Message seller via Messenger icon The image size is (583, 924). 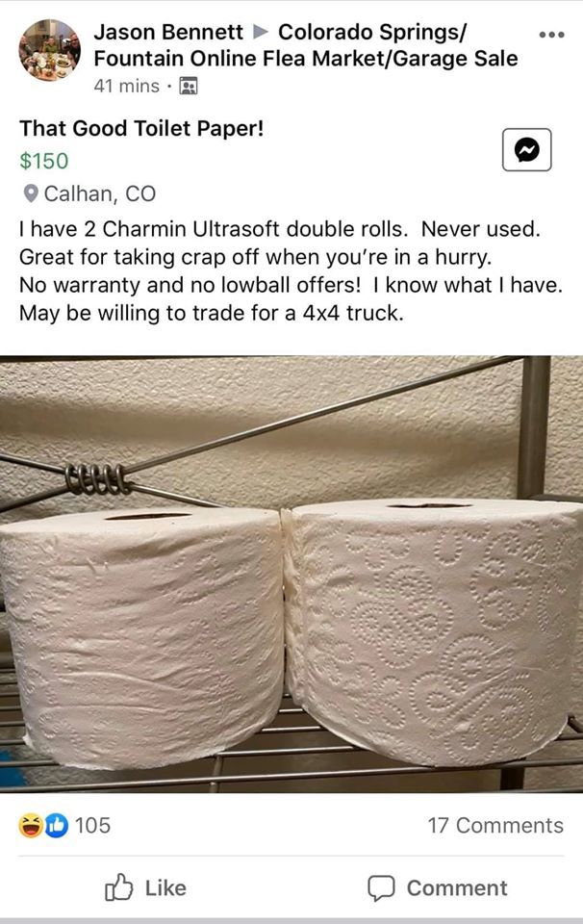[x=527, y=150]
